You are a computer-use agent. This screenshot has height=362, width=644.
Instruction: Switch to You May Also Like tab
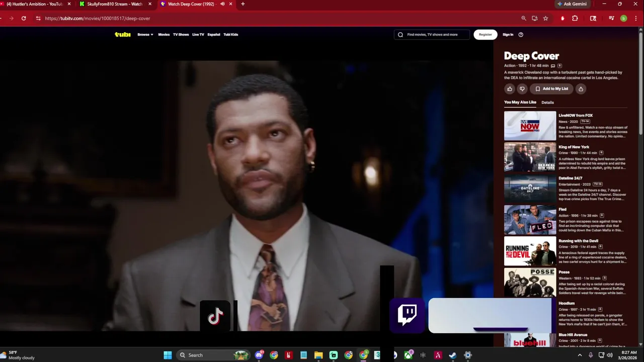tap(520, 103)
